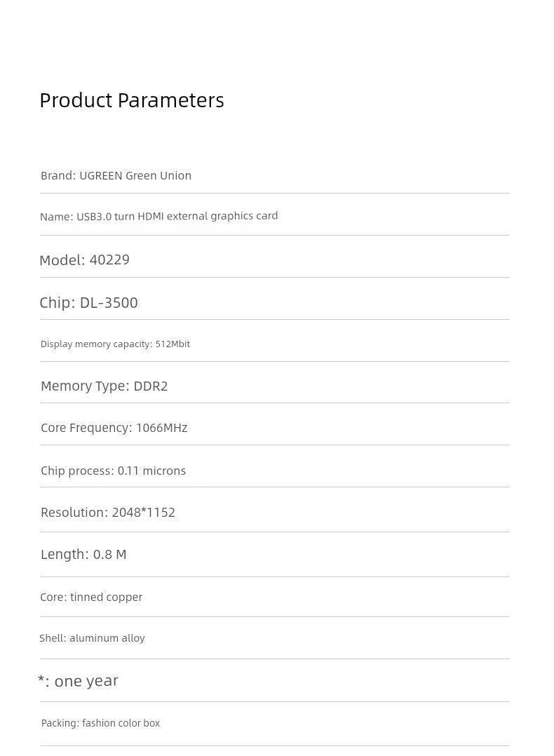
Task: Click Core Frequency: 1066MHz line
Action: click(114, 428)
